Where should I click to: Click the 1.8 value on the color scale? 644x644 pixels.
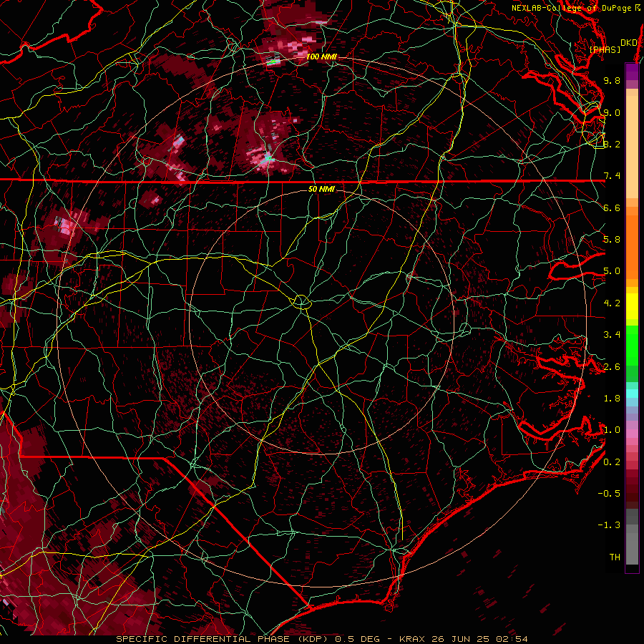(612, 399)
